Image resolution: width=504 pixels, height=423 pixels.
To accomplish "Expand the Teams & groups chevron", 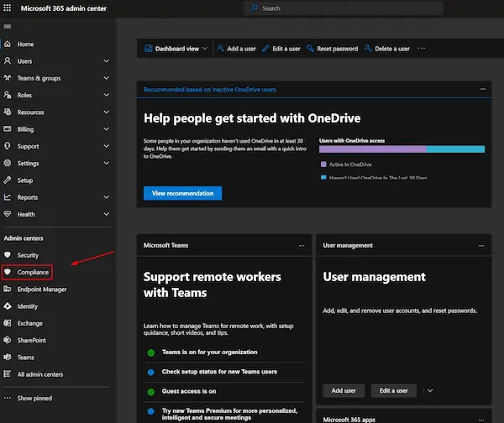I will pos(106,78).
